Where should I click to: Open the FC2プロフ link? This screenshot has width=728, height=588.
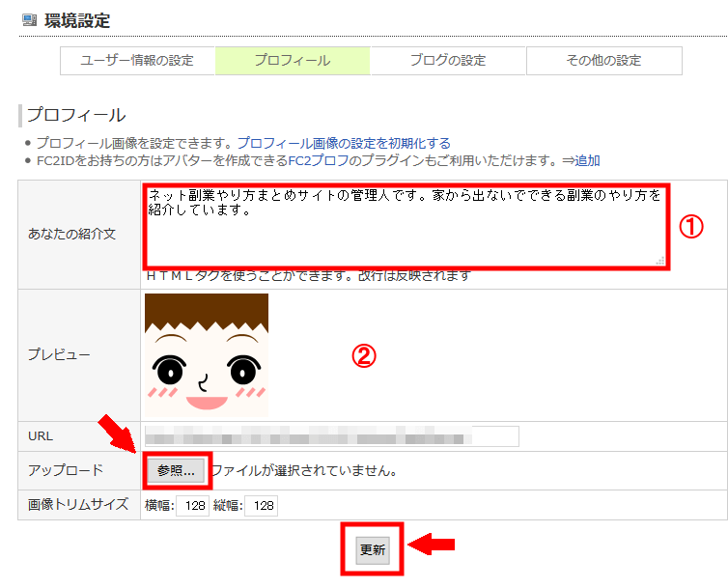(x=319, y=160)
